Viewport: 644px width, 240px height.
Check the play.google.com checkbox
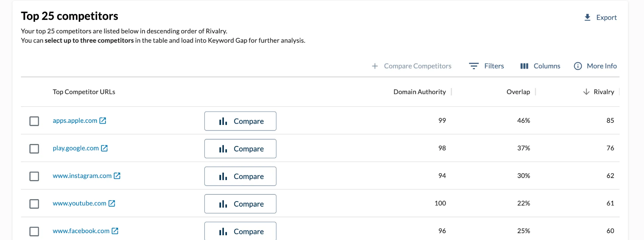34,148
